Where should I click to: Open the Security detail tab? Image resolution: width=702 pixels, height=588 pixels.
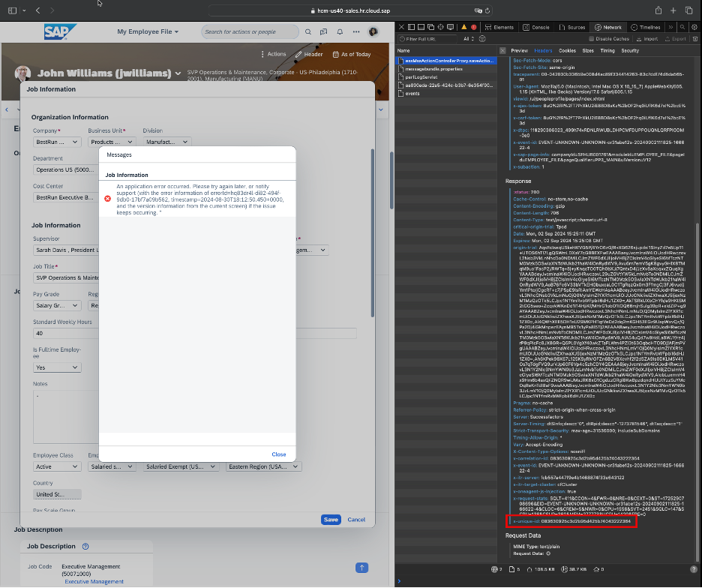point(630,50)
